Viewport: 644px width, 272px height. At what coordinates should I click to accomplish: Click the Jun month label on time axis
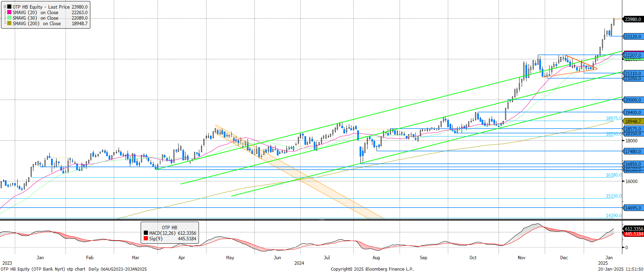277,258
